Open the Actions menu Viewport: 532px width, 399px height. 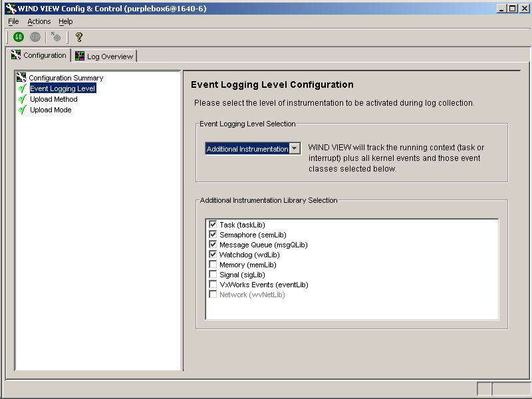click(x=39, y=21)
